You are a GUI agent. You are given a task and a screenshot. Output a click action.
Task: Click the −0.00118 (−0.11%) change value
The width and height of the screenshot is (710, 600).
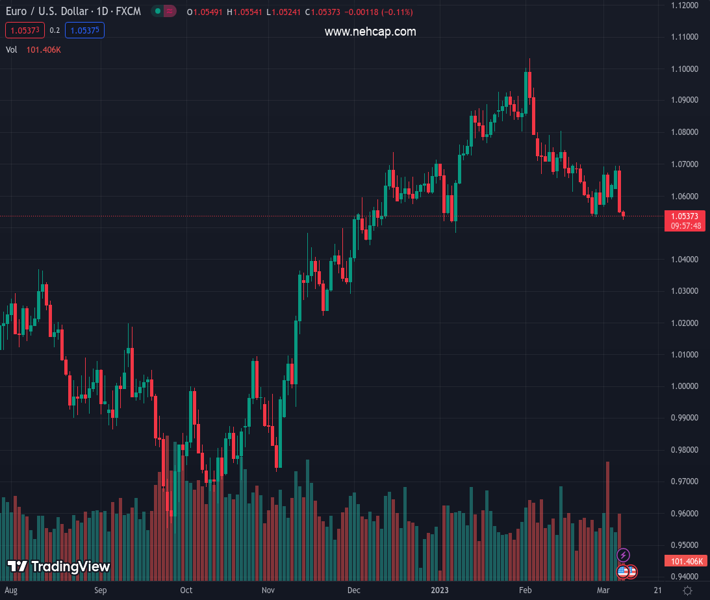pyautogui.click(x=379, y=12)
